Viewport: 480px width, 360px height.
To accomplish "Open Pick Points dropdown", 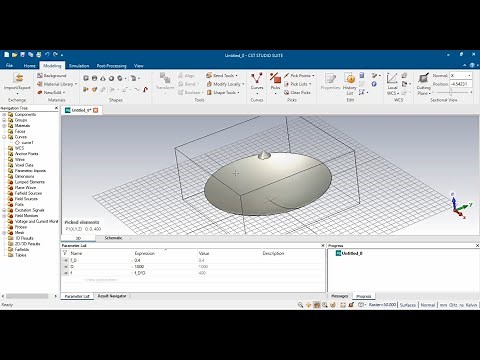I will pyautogui.click(x=299, y=75).
